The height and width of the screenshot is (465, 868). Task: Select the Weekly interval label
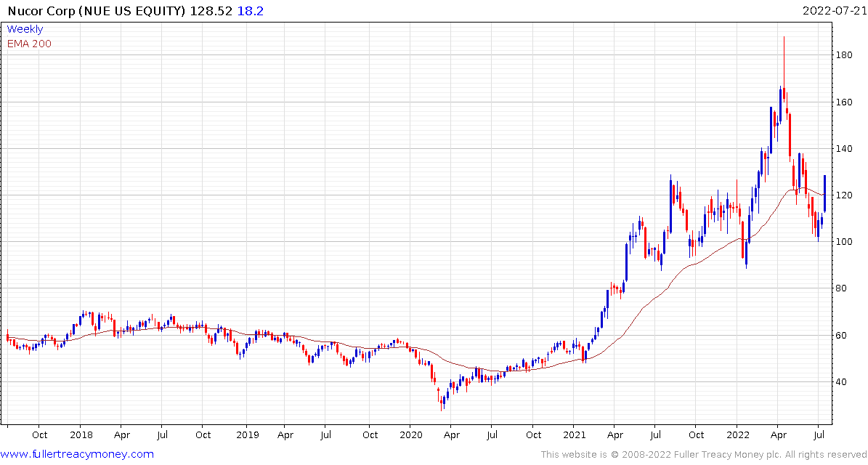click(25, 29)
